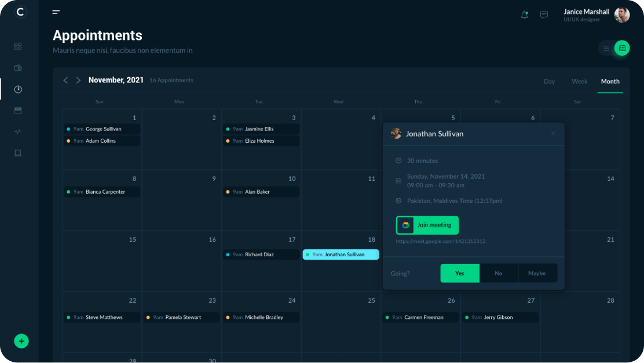Open the meet.google.com meeting link

(x=441, y=241)
